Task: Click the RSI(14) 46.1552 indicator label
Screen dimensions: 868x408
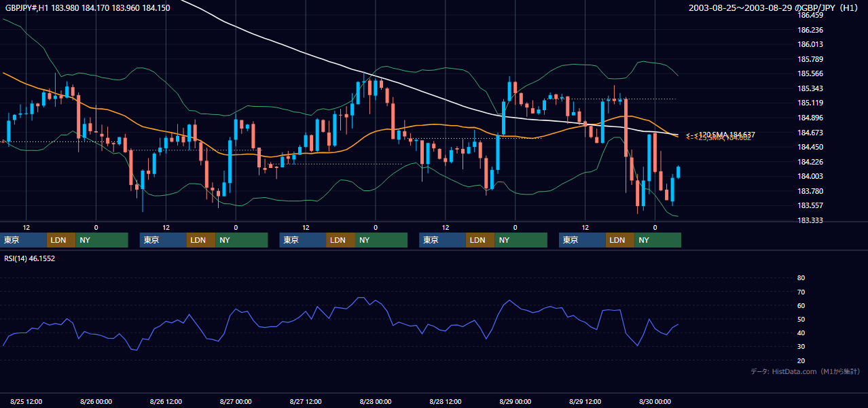Action: point(30,258)
